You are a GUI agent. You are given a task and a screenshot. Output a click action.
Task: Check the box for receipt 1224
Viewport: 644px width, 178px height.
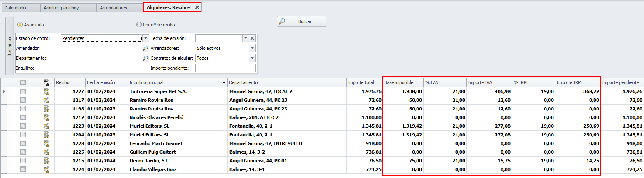point(23,169)
